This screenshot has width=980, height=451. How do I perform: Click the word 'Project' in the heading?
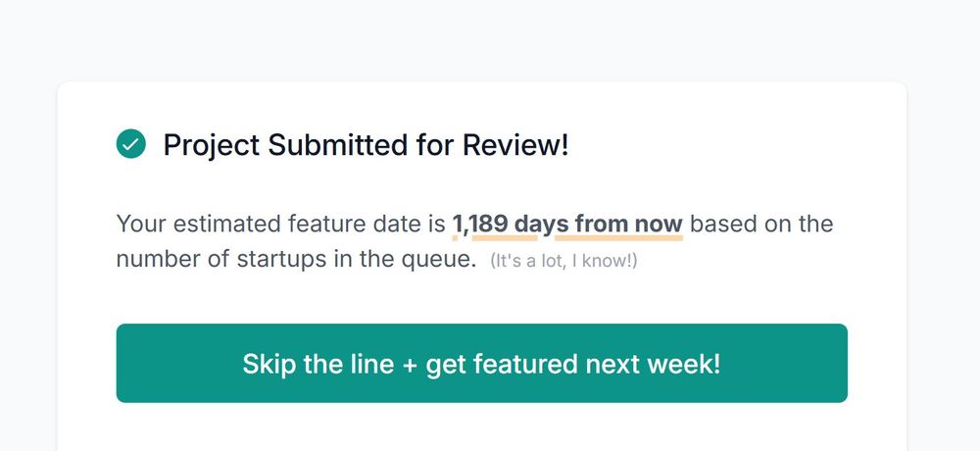211,145
